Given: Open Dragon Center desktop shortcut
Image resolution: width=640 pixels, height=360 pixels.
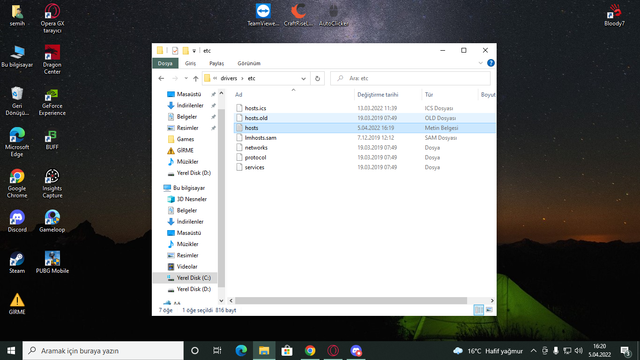Looking at the screenshot, I should tap(52, 60).
